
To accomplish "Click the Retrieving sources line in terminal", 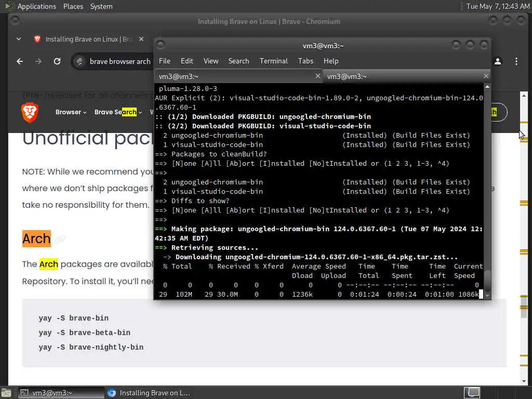I will (x=207, y=248).
